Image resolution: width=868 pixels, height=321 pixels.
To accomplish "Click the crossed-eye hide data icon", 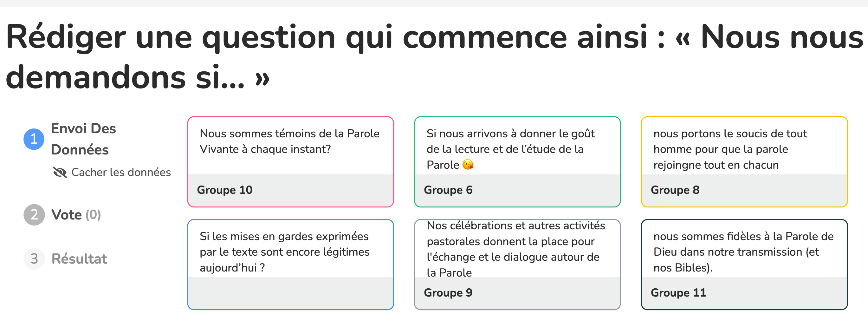I will tap(60, 172).
